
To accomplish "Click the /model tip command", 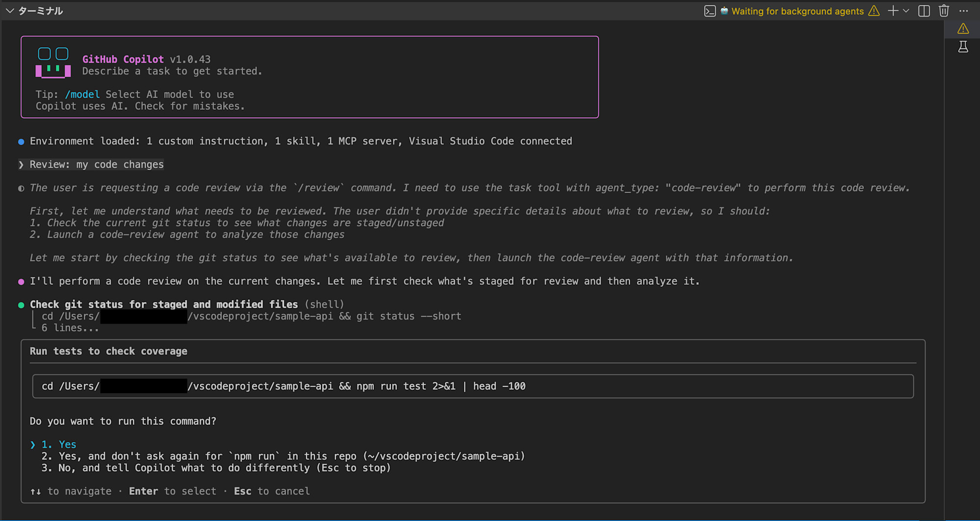I will [x=82, y=95].
